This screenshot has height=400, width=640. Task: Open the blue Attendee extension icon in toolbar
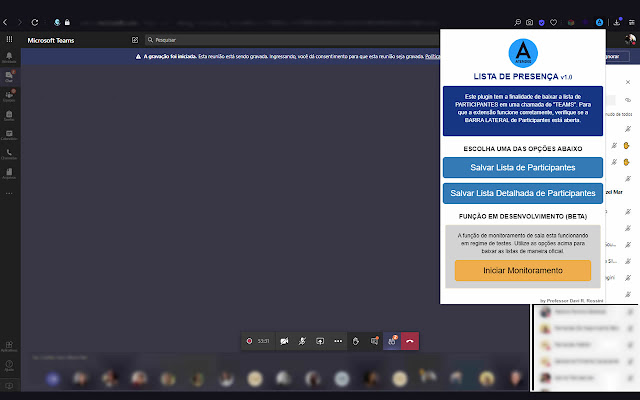coord(599,22)
